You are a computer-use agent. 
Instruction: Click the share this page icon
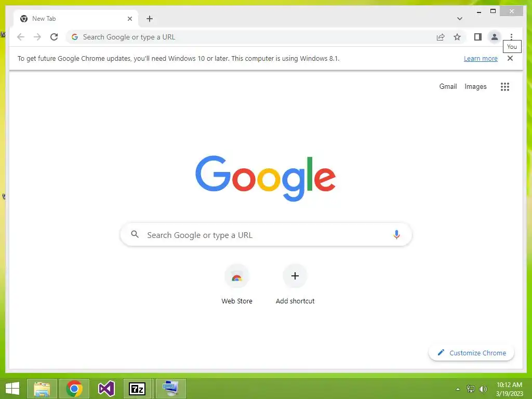(x=441, y=37)
